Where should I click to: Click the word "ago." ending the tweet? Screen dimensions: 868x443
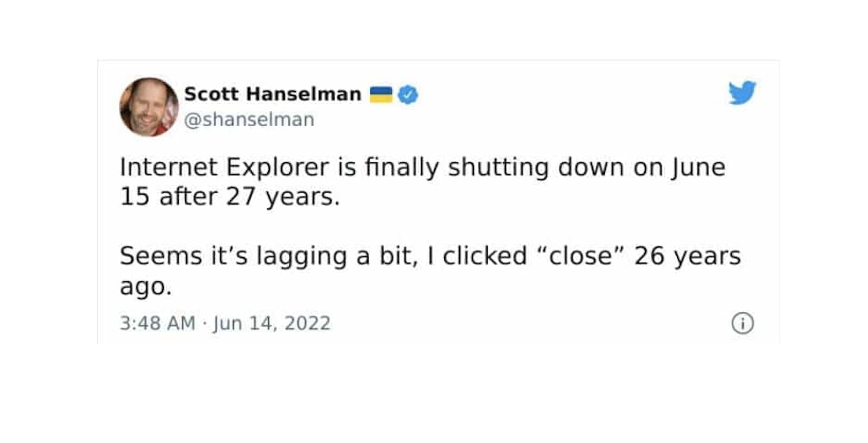click(x=146, y=287)
